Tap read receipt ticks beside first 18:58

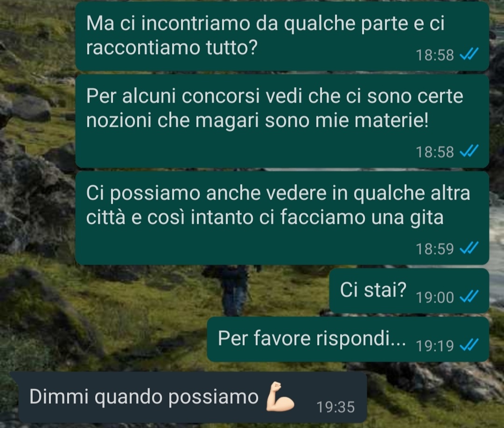[469, 54]
